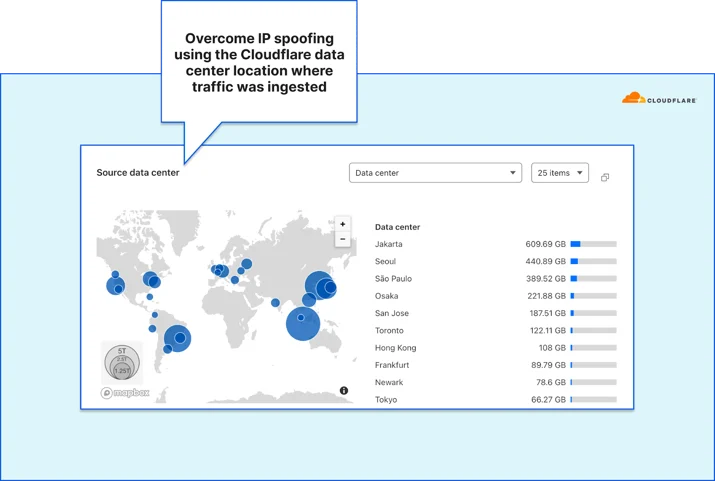This screenshot has height=481, width=715.
Task: Select the Jakarta row label
Action: [389, 244]
